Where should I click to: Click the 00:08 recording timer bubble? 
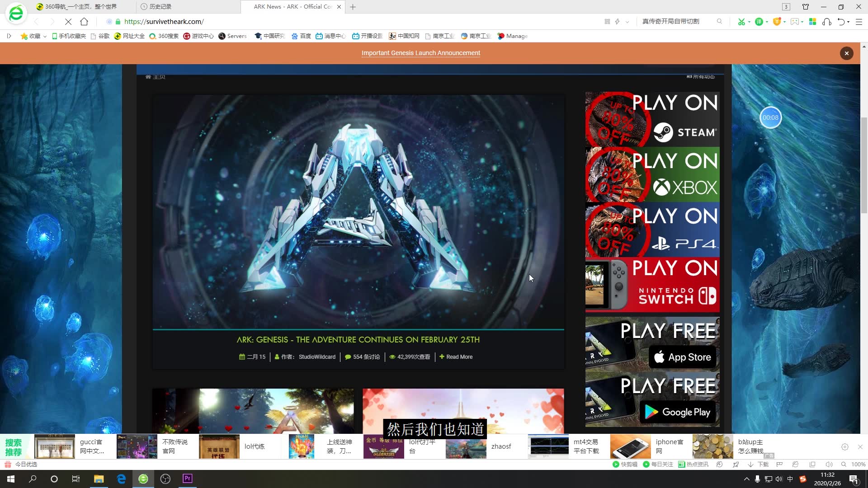pyautogui.click(x=770, y=117)
